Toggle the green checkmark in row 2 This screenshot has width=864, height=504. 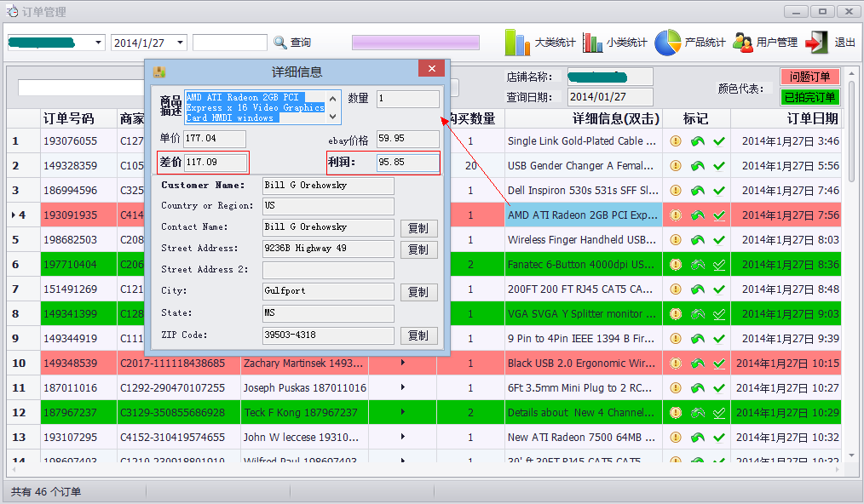(x=719, y=166)
